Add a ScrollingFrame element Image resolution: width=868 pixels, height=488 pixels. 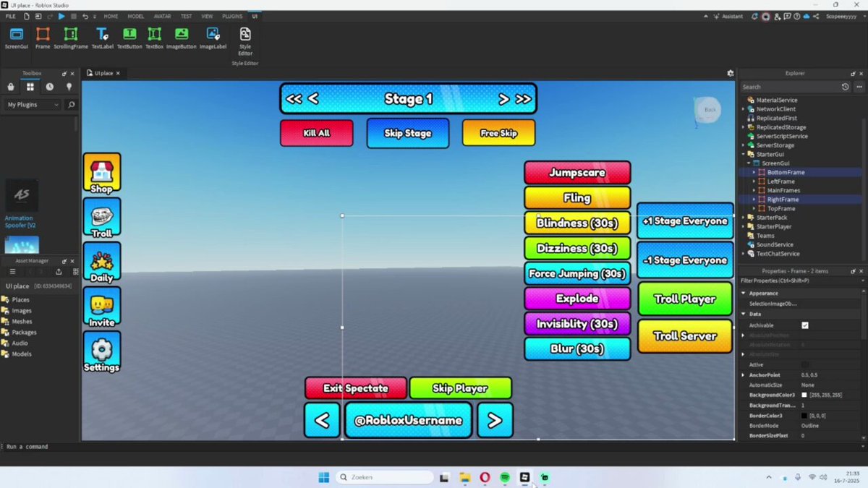pyautogui.click(x=70, y=38)
